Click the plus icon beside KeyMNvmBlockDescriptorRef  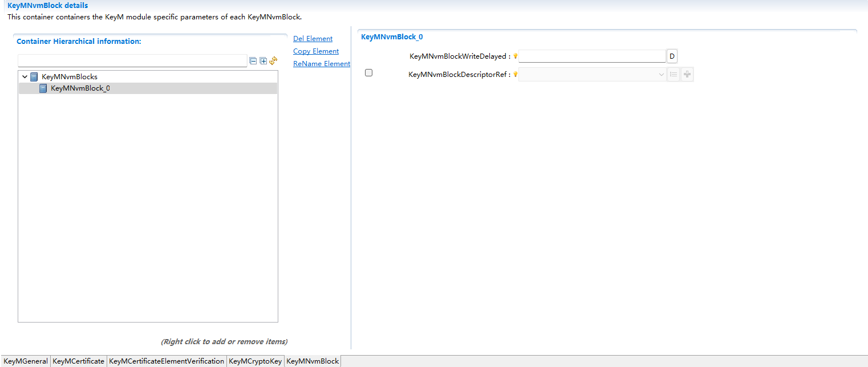687,74
